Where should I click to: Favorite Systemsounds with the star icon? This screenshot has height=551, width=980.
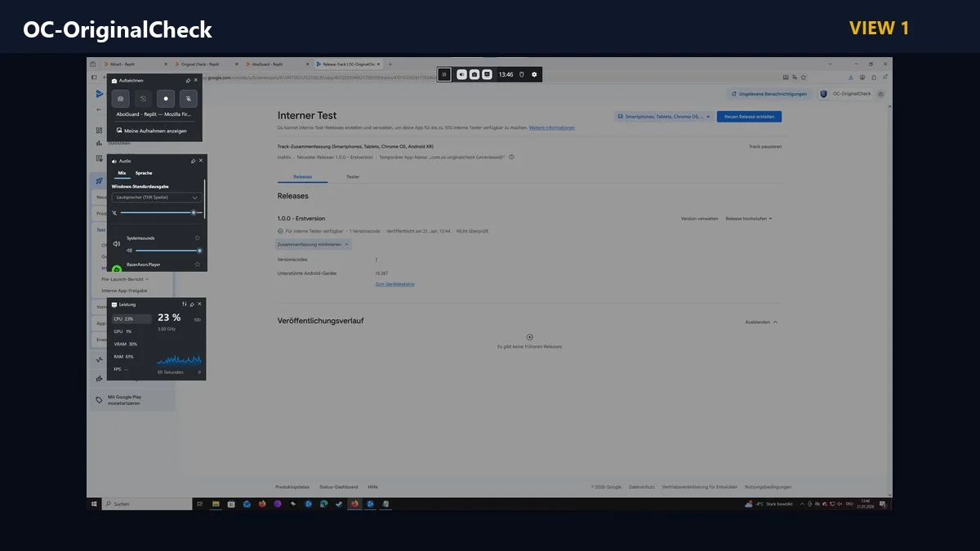tap(197, 238)
